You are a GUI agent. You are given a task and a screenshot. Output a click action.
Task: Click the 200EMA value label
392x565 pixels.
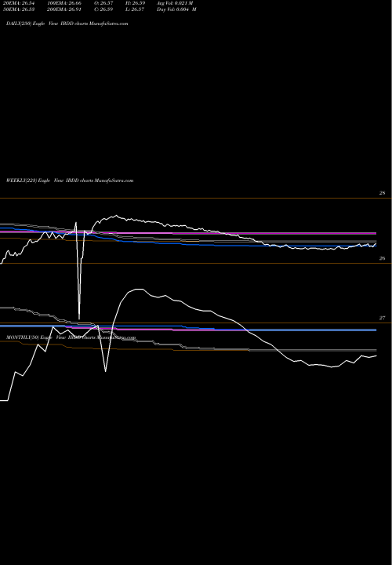(x=64, y=9)
